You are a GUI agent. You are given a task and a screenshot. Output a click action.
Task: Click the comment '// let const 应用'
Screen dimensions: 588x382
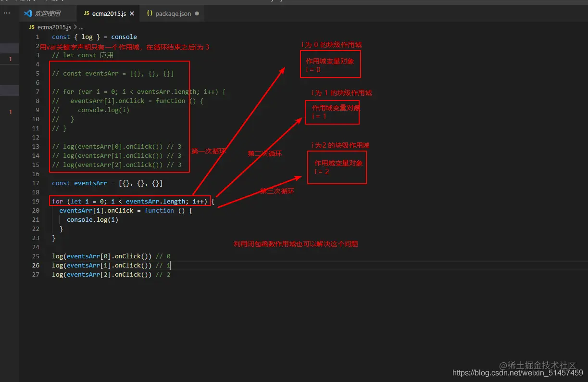[x=83, y=55]
